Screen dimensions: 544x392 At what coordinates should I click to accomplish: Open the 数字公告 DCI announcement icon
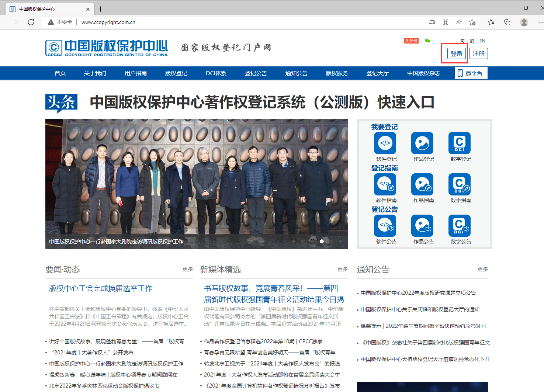[460, 225]
